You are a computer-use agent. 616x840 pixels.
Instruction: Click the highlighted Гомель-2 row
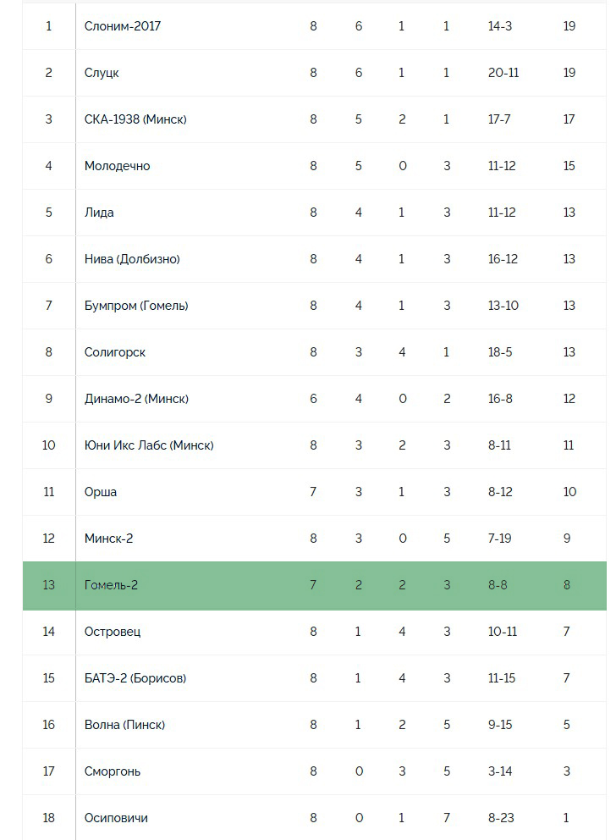tap(314, 585)
